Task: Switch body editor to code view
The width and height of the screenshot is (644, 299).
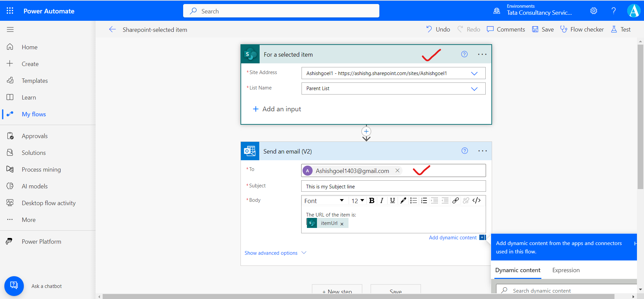Action: pos(476,200)
